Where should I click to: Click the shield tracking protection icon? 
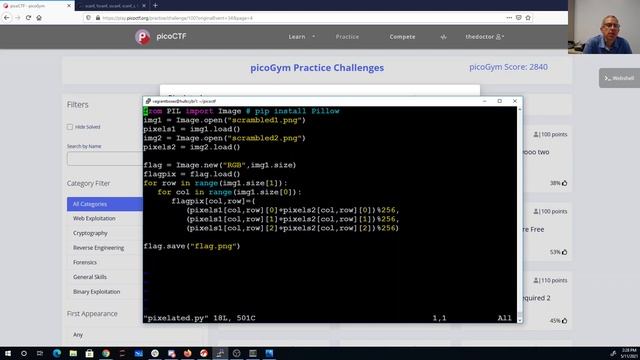89,18
